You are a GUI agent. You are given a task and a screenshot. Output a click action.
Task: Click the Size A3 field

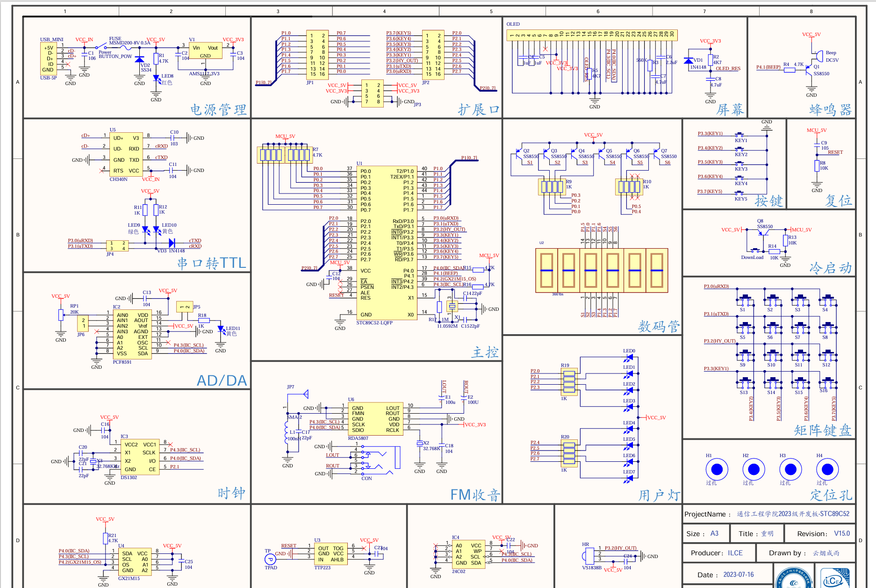pos(706,533)
